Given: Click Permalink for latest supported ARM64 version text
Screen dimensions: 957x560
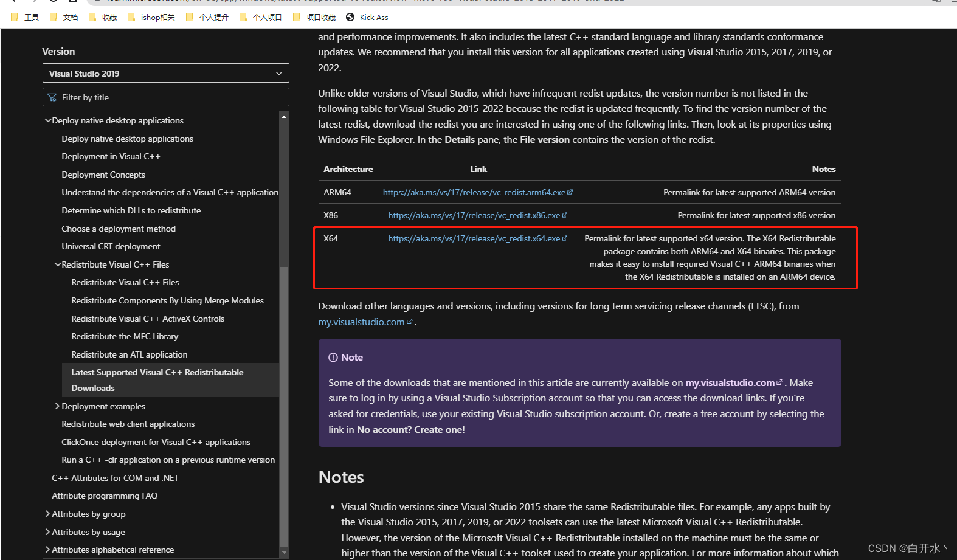Looking at the screenshot, I should pyautogui.click(x=749, y=192).
